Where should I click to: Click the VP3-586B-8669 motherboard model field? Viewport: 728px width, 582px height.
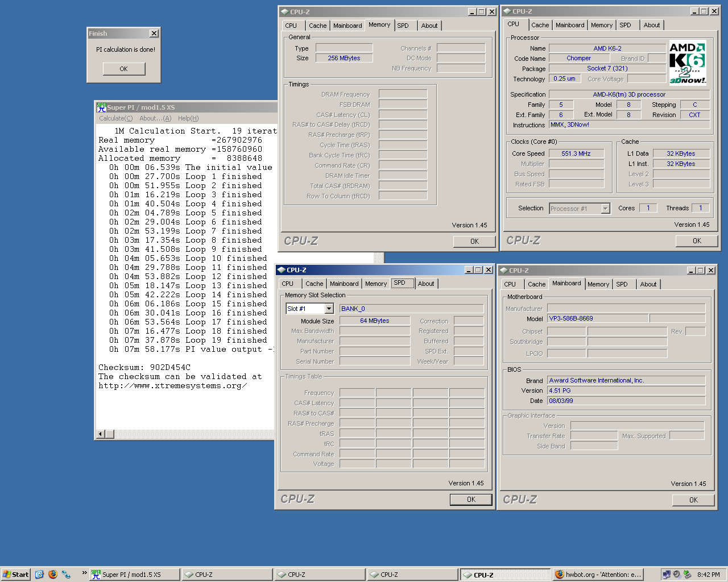point(598,318)
